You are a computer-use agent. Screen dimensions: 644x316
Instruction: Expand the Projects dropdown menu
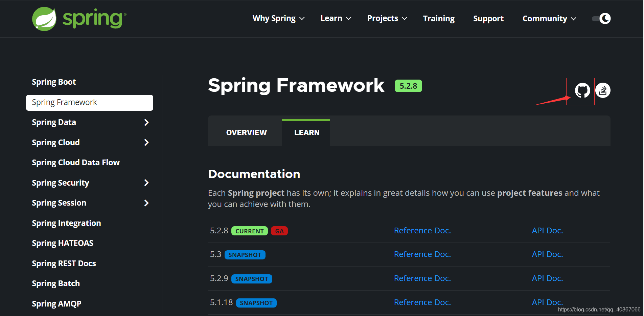tap(387, 18)
